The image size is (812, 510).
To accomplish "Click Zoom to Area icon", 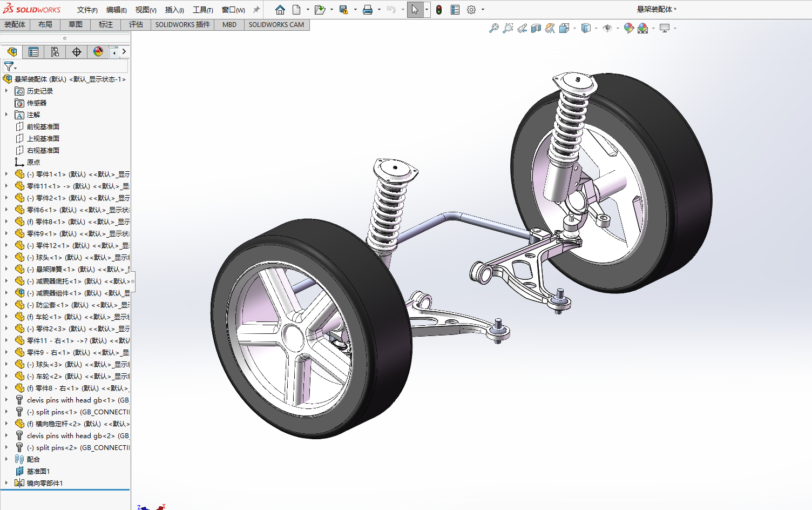I will (507, 28).
